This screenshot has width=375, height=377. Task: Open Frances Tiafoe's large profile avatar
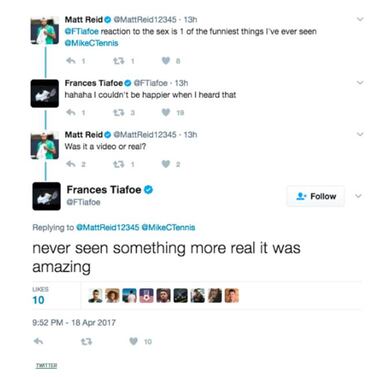tap(46, 196)
